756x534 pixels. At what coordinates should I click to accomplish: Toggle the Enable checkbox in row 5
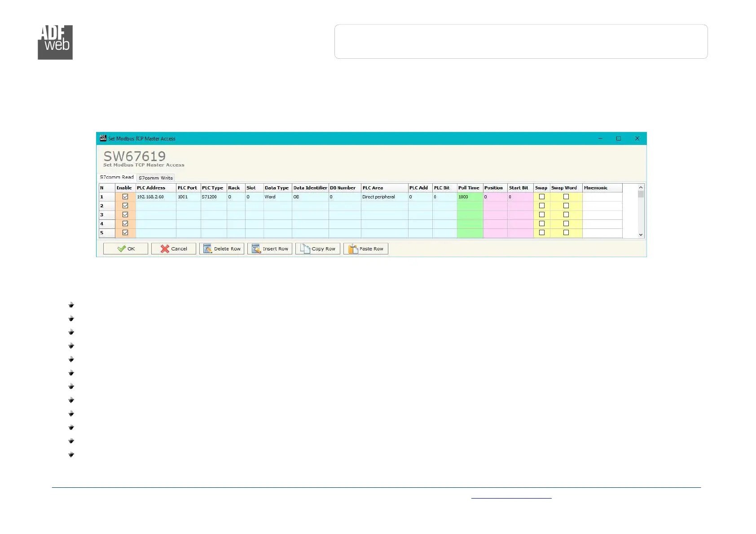pyautogui.click(x=125, y=232)
